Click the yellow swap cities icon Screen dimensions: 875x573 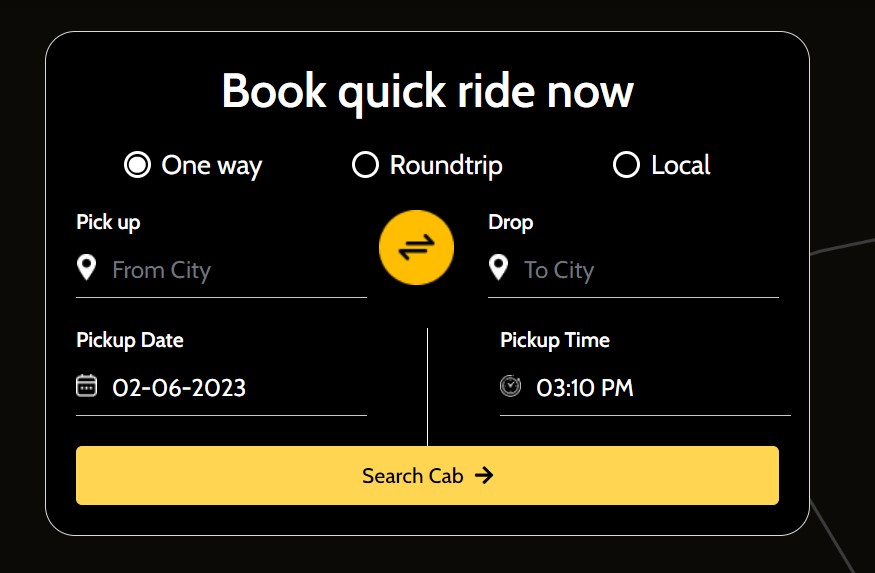(416, 247)
